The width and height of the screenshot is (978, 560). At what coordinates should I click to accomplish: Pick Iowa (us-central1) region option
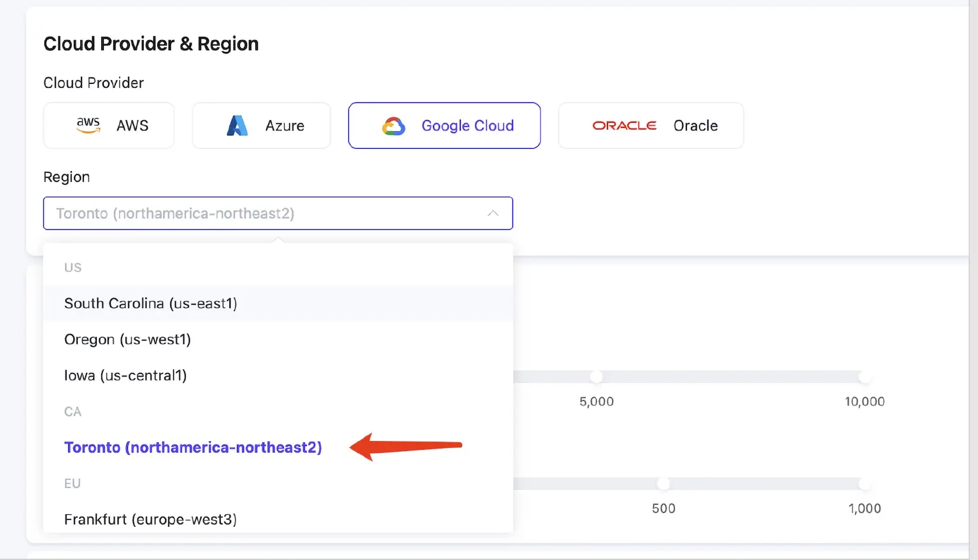click(125, 375)
